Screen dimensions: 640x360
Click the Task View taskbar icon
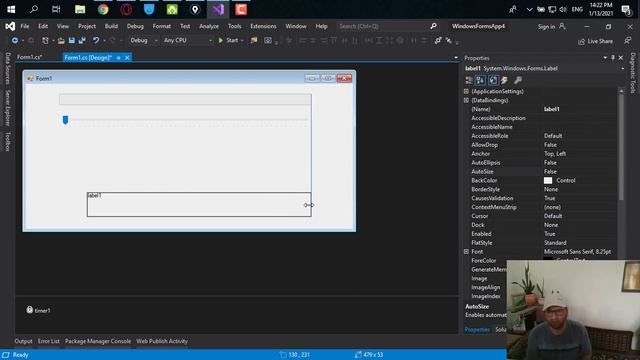click(x=56, y=9)
